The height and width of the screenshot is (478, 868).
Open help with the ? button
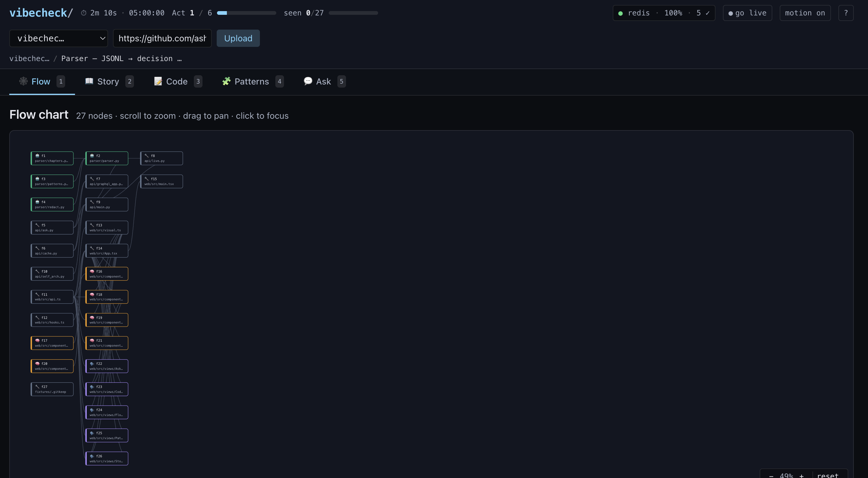pyautogui.click(x=846, y=13)
